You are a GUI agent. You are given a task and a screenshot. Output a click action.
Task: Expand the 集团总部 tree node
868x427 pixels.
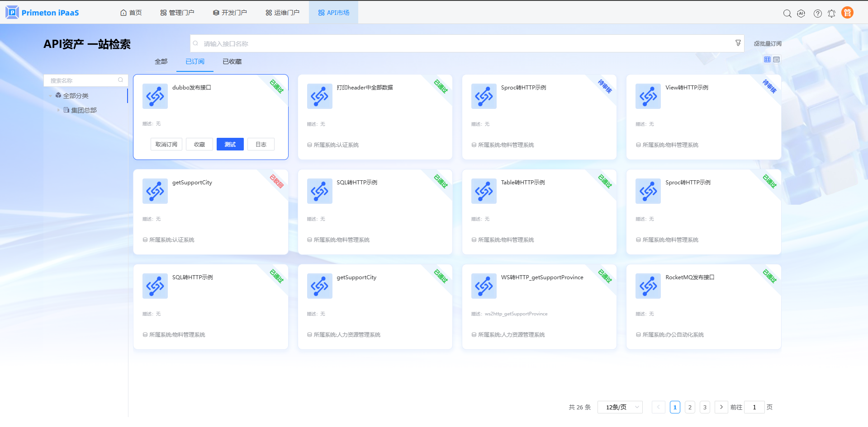click(58, 110)
